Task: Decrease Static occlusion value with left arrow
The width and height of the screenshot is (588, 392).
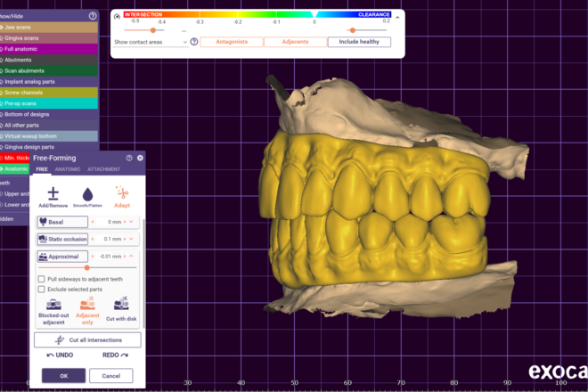Action: [93, 239]
